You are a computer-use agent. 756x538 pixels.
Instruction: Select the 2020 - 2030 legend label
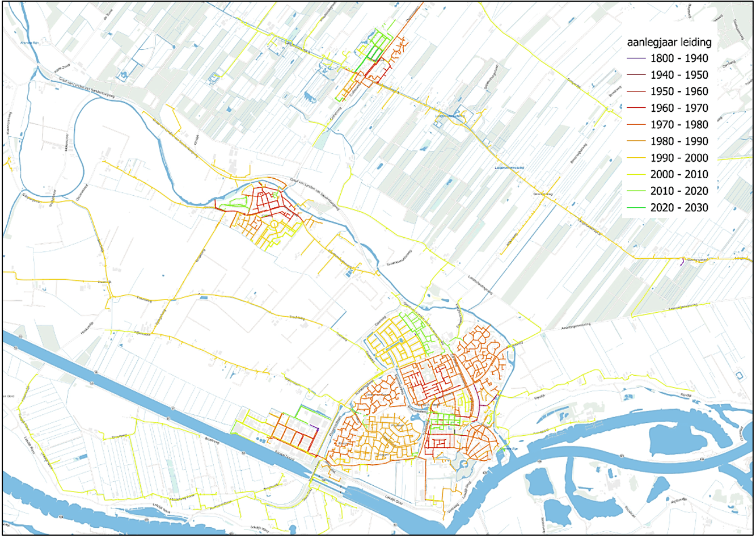679,208
